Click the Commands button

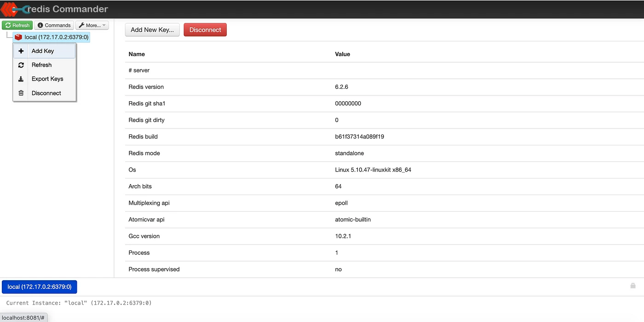[x=54, y=25]
